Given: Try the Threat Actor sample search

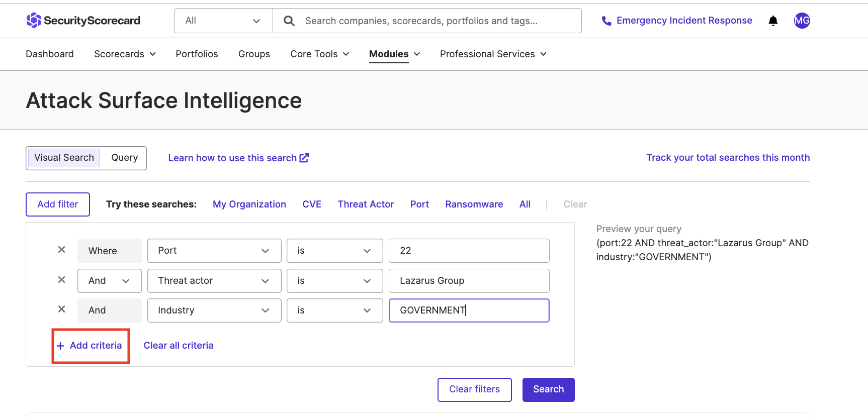Looking at the screenshot, I should click(366, 204).
